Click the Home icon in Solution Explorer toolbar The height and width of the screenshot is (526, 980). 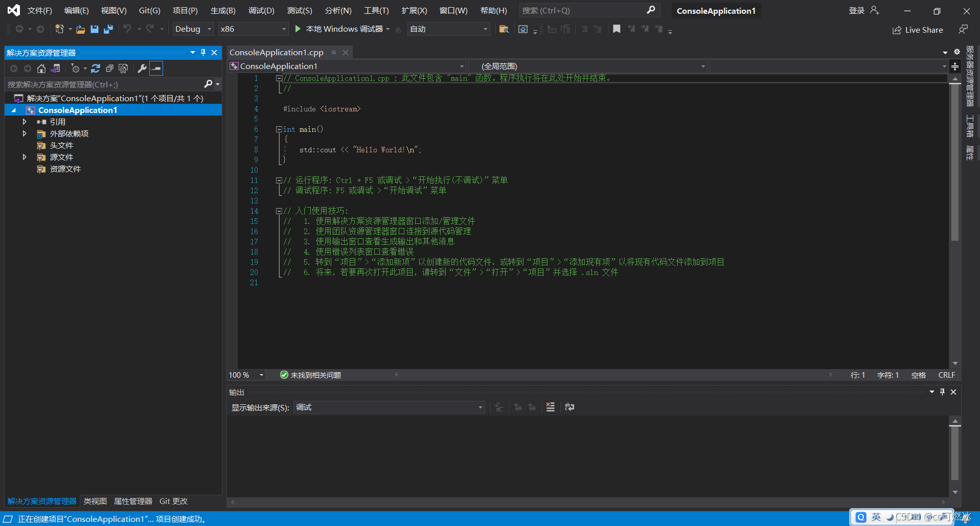click(x=41, y=68)
